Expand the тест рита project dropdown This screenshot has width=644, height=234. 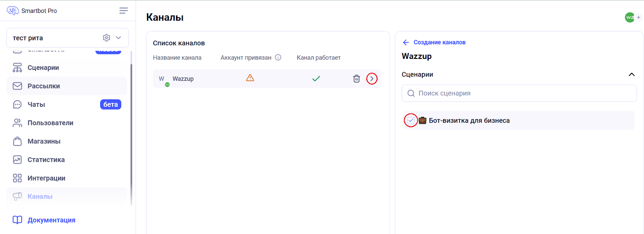(119, 37)
